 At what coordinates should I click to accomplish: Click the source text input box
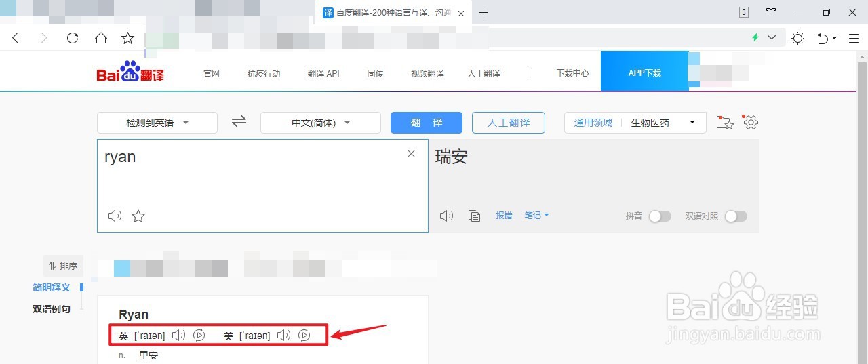[x=262, y=186]
